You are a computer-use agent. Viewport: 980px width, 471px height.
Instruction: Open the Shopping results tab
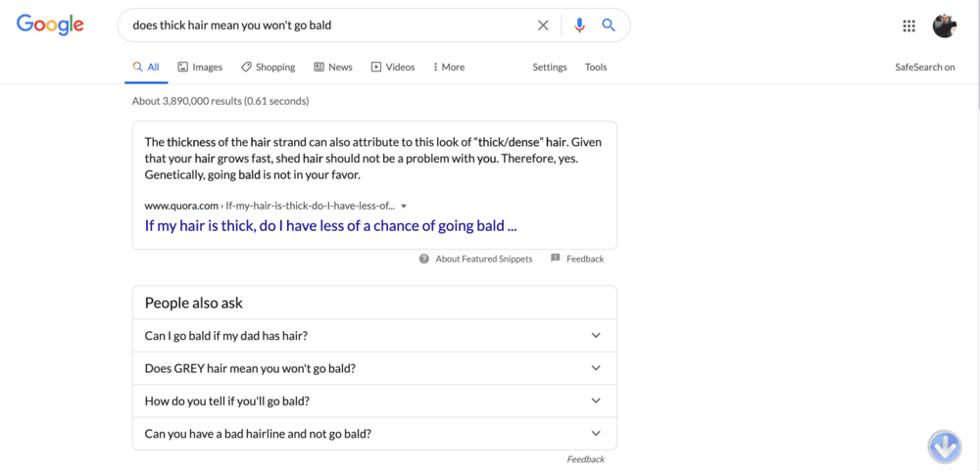(269, 68)
